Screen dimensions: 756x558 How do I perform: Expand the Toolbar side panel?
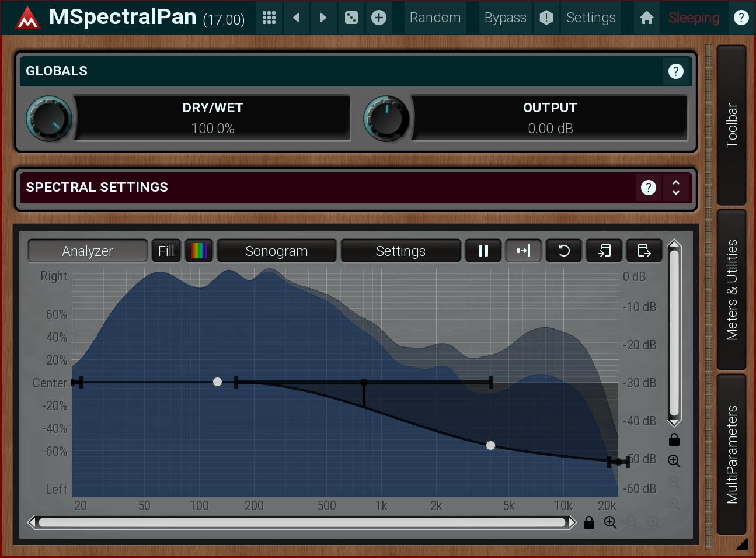pos(731,125)
